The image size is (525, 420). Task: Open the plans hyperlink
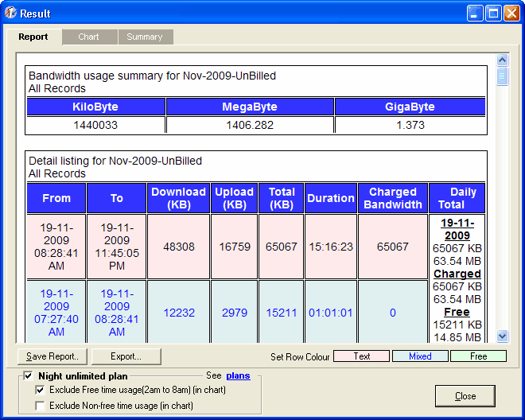pyautogui.click(x=238, y=375)
